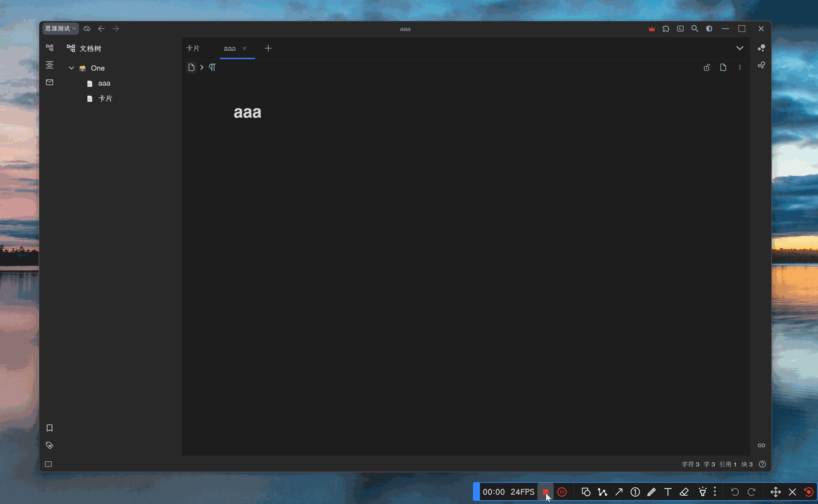Open a new tab with plus button
The height and width of the screenshot is (504, 818).
point(268,48)
